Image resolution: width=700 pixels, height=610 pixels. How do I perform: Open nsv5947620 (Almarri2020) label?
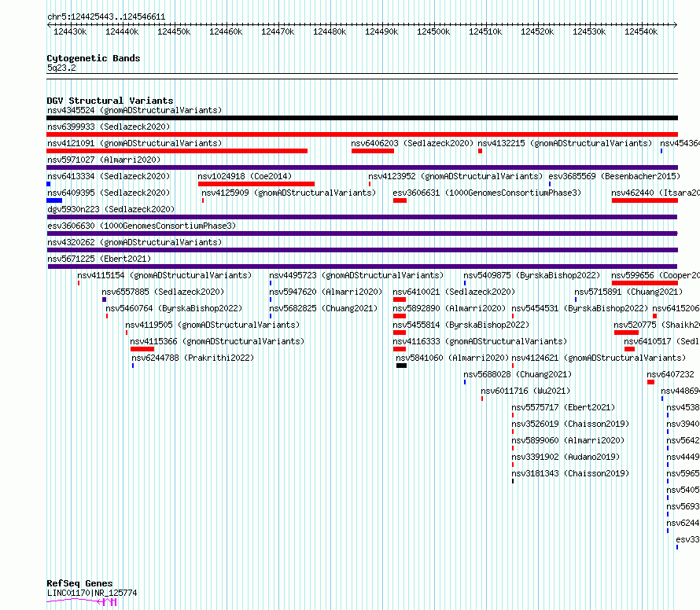tap(326, 292)
